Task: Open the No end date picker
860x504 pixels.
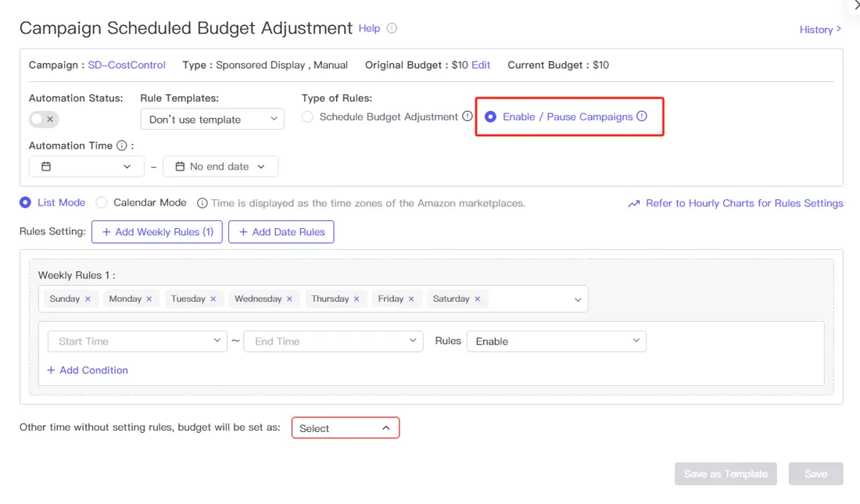Action: point(220,166)
